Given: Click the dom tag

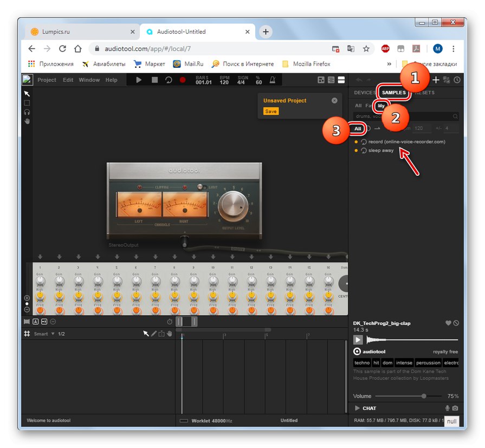Looking at the screenshot, I should pos(387,362).
